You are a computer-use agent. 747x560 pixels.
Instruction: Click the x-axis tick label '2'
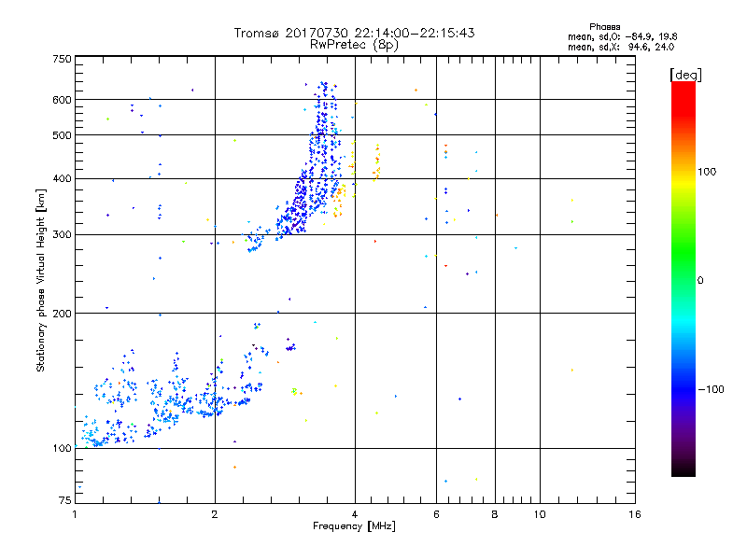[x=215, y=514]
